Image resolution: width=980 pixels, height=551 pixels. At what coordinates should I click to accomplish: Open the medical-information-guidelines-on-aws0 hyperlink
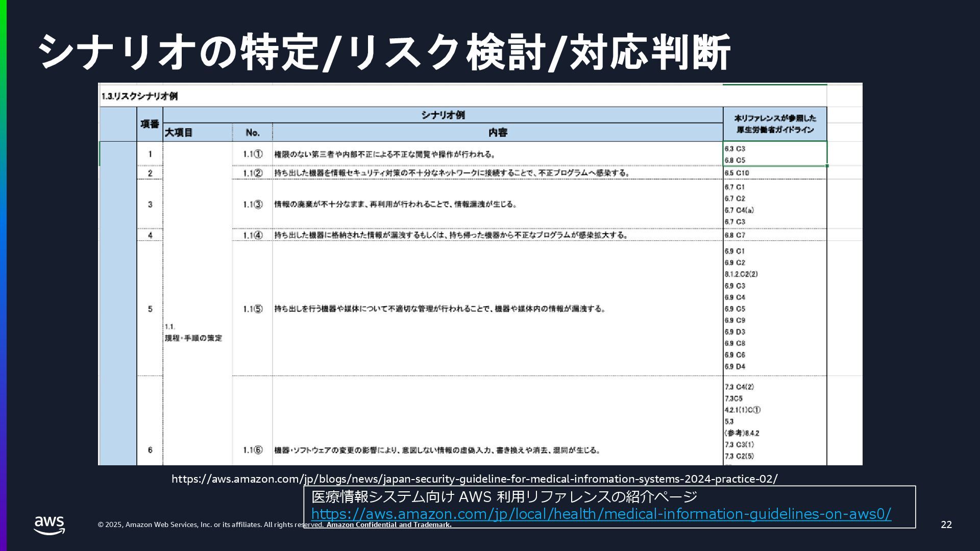[601, 514]
